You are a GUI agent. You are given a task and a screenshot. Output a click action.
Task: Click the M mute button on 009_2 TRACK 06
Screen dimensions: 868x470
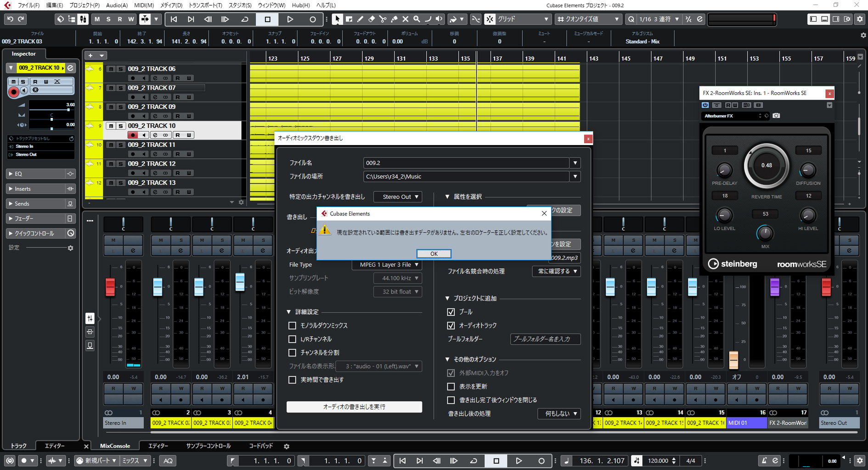click(111, 69)
